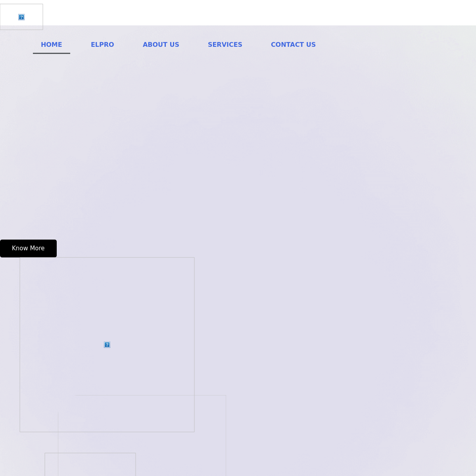Hit the Know More call-to-action
Viewport: 476px width, 476px height.
pyautogui.click(x=28, y=248)
